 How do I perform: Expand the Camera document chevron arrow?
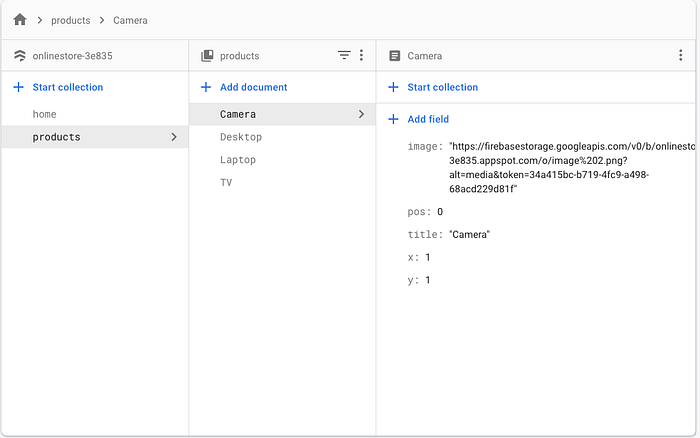[x=361, y=114]
